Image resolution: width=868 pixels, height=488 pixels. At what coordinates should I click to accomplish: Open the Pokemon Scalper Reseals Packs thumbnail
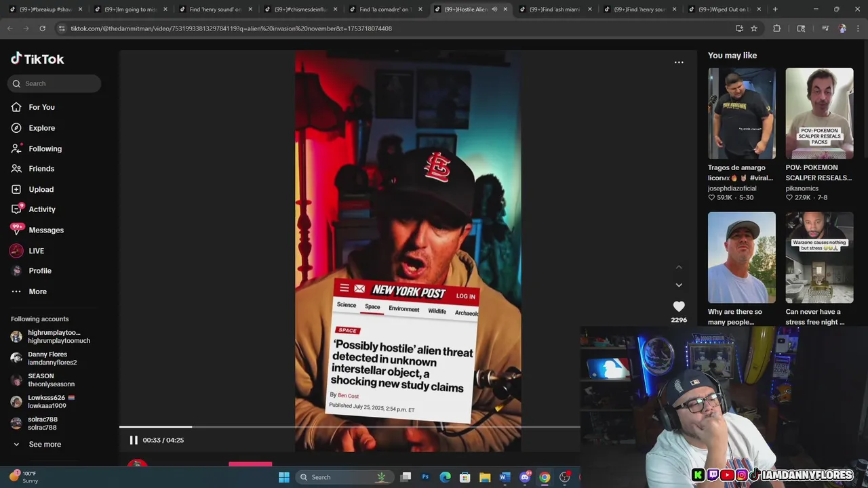coord(820,113)
